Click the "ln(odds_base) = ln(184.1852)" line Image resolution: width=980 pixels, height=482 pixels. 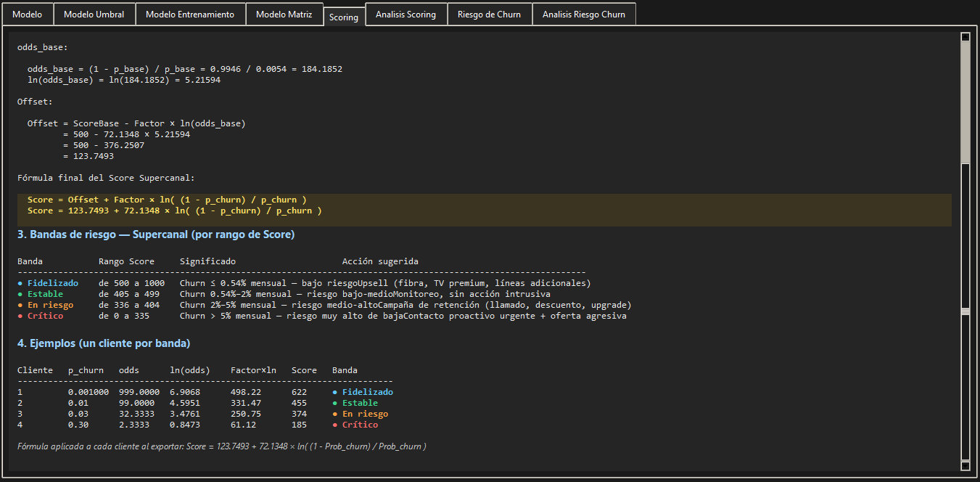(x=124, y=80)
